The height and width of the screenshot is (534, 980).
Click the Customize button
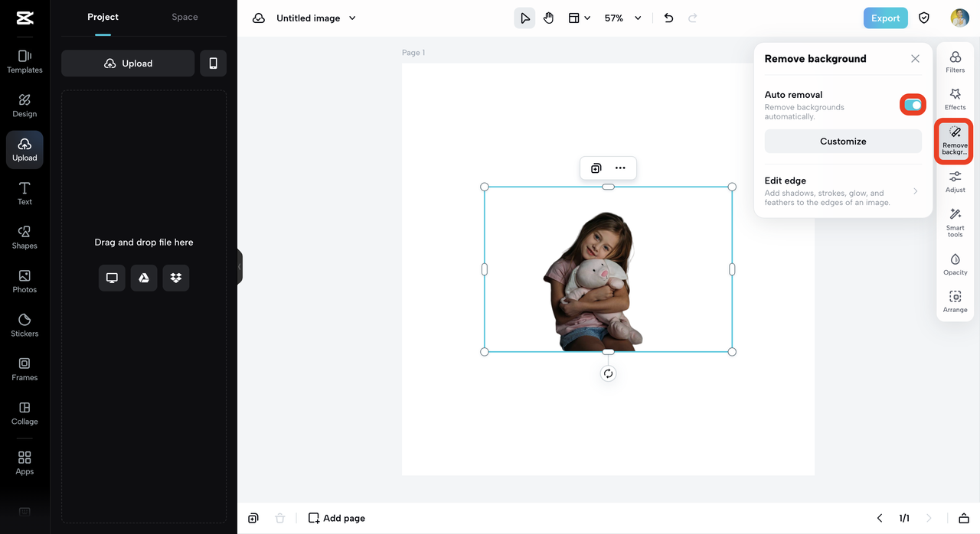coord(843,141)
